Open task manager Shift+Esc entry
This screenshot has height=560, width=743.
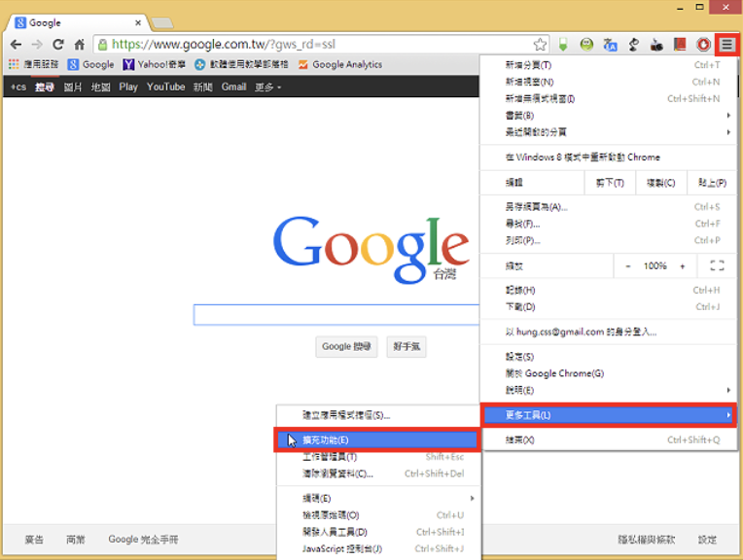(378, 457)
